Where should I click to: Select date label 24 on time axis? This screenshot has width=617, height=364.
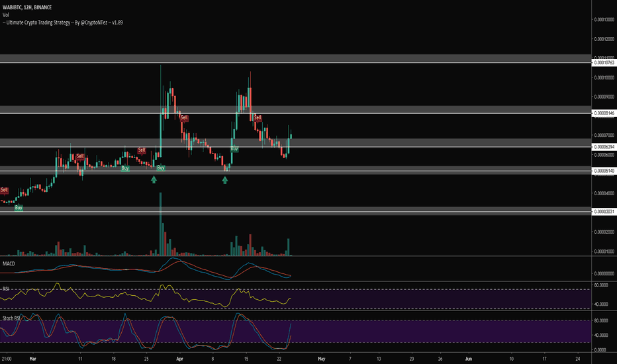pos(578,359)
